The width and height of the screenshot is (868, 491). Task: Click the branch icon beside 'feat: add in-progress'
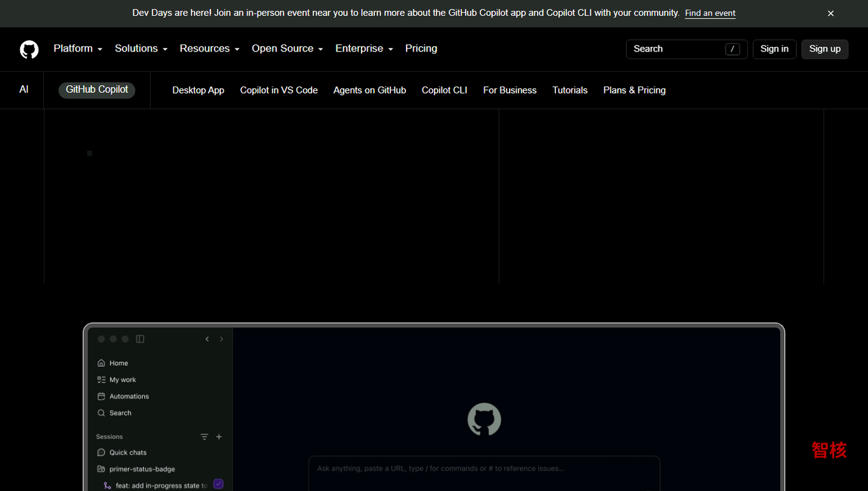tap(107, 485)
